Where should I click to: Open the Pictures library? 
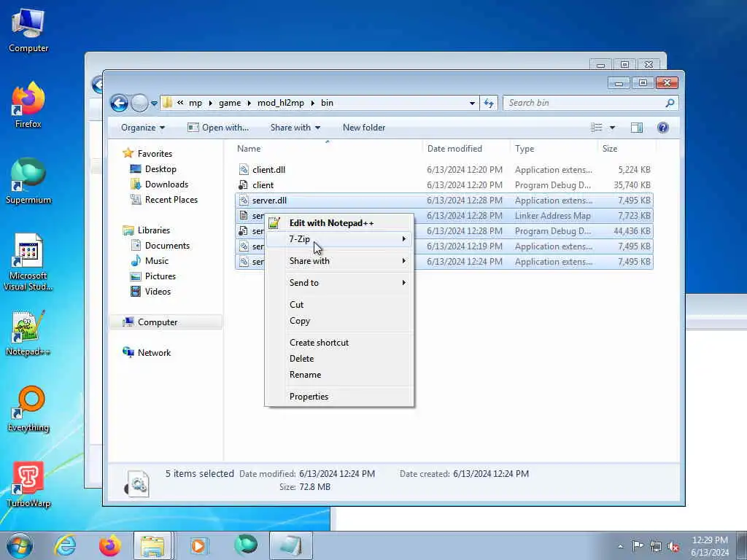pyautogui.click(x=160, y=276)
